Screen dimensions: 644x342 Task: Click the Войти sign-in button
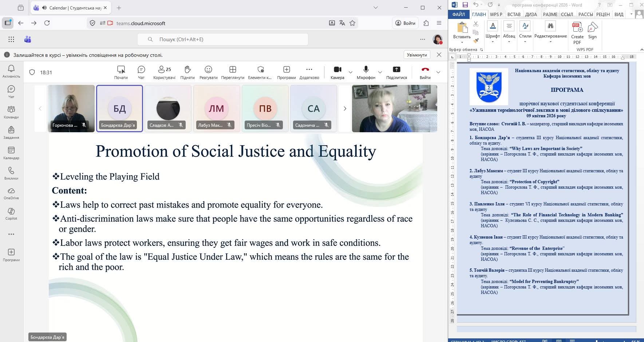(405, 23)
